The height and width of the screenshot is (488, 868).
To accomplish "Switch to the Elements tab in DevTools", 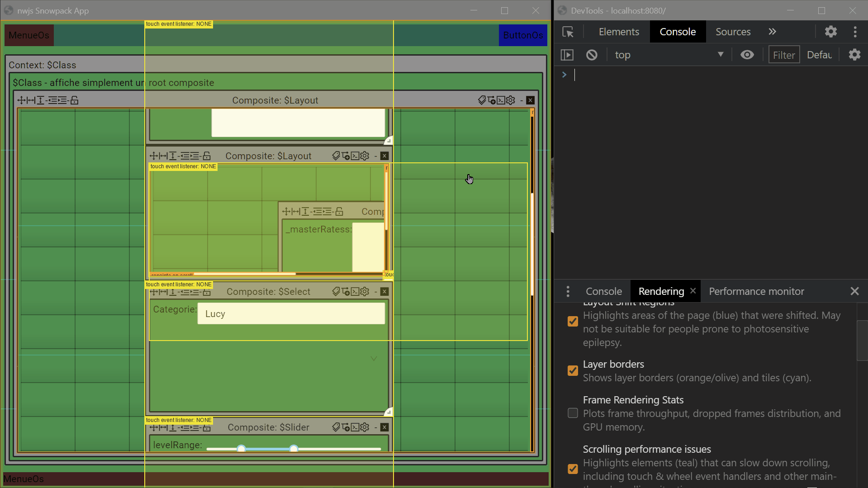I will [x=619, y=32].
